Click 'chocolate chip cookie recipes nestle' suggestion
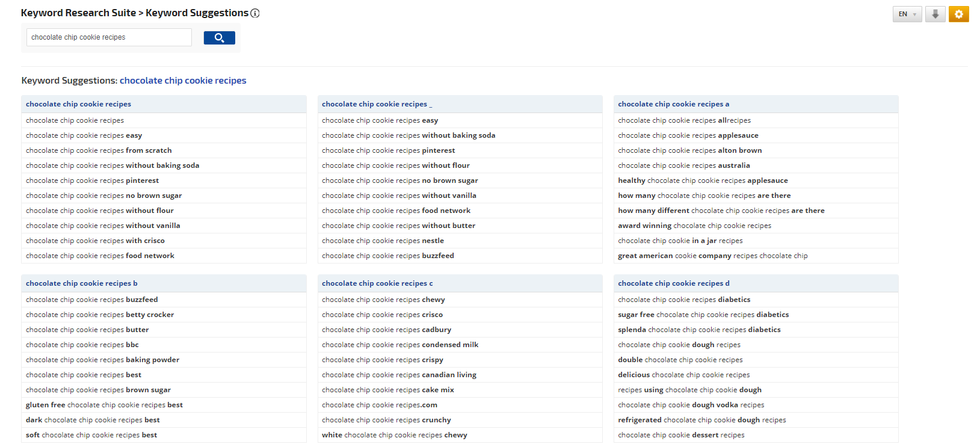980x447 pixels. pos(383,241)
